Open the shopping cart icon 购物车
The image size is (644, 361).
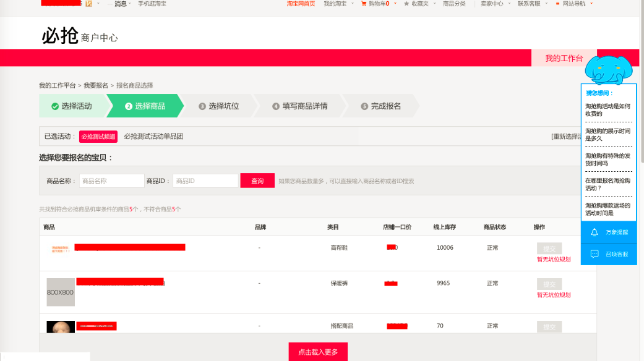coord(364,4)
